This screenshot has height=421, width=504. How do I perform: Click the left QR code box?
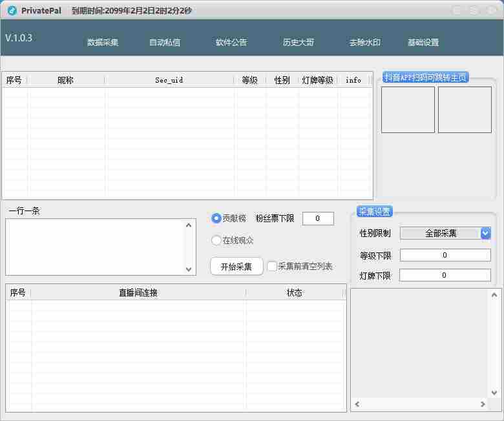coord(408,110)
